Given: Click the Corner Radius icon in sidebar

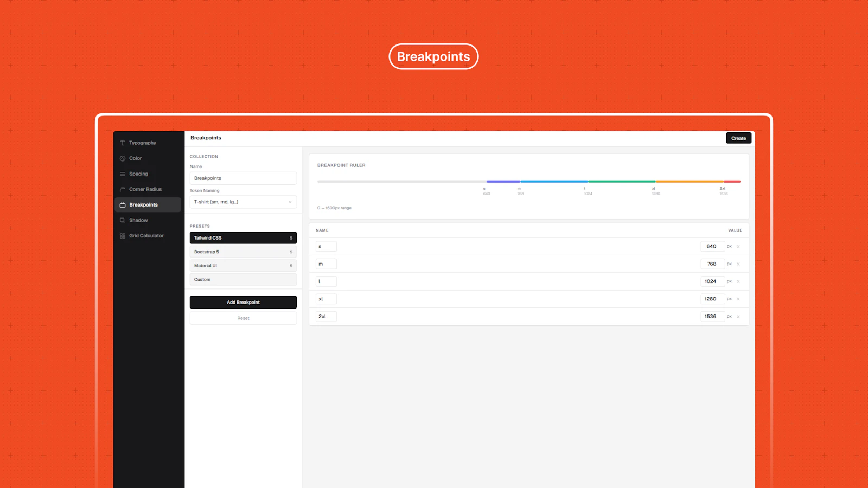Looking at the screenshot, I should tap(123, 189).
